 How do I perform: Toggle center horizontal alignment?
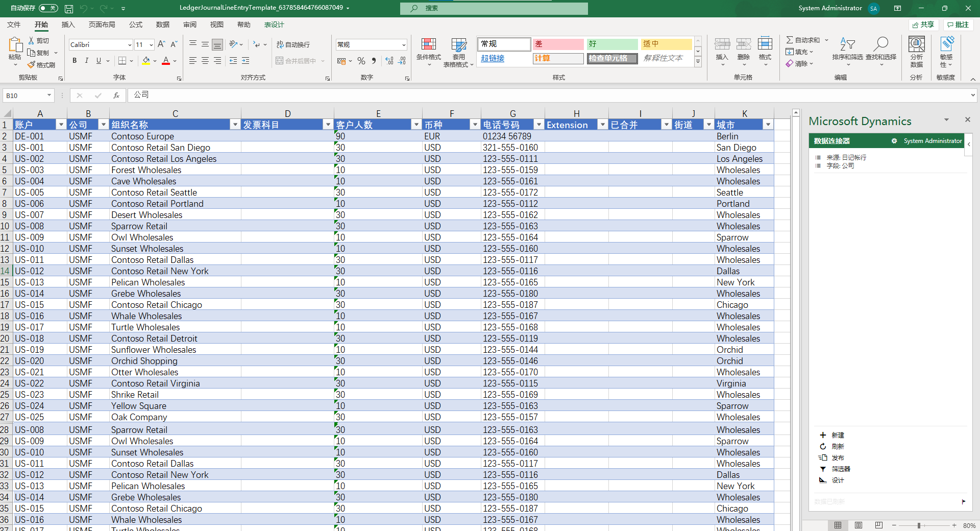click(x=205, y=61)
